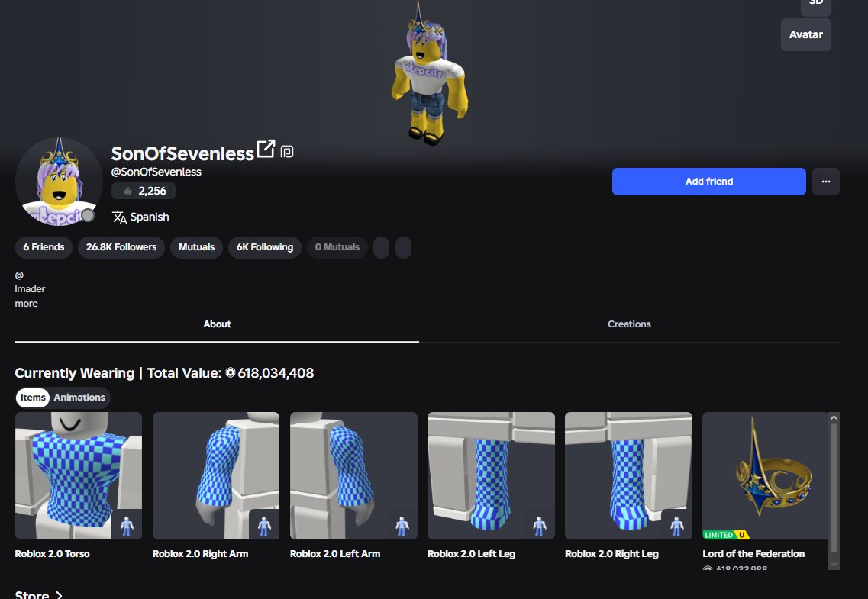868x599 pixels.
Task: Click the Roblox 2.0 Right Leg name link
Action: [611, 554]
